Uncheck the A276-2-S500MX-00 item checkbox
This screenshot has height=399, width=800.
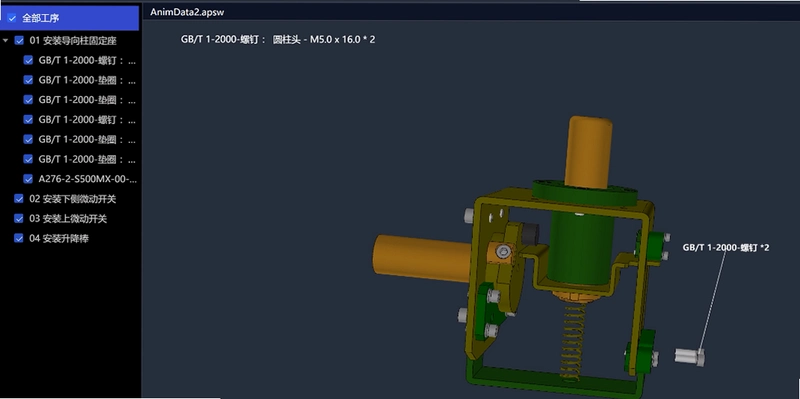28,179
